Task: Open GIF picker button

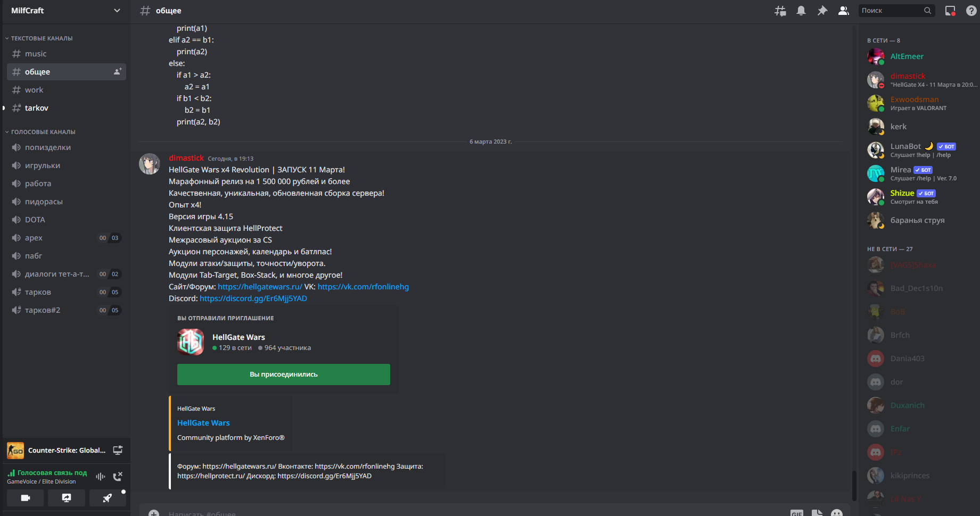Action: [x=797, y=513]
